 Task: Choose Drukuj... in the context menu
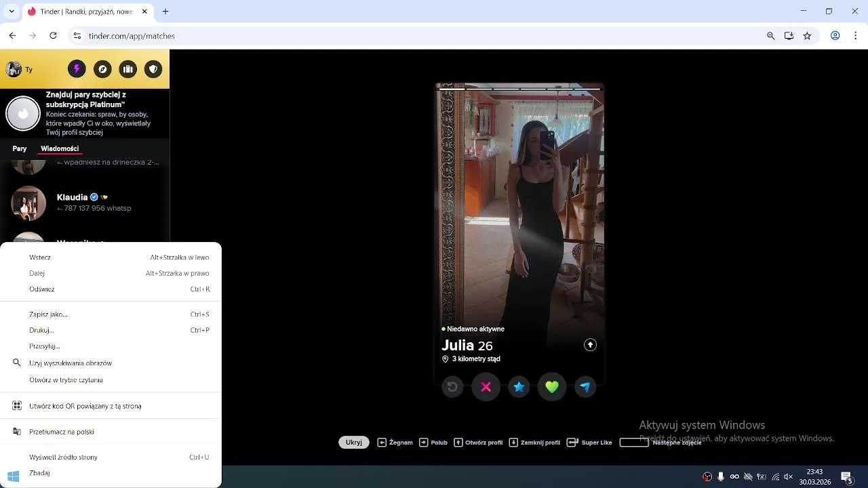coord(111,330)
